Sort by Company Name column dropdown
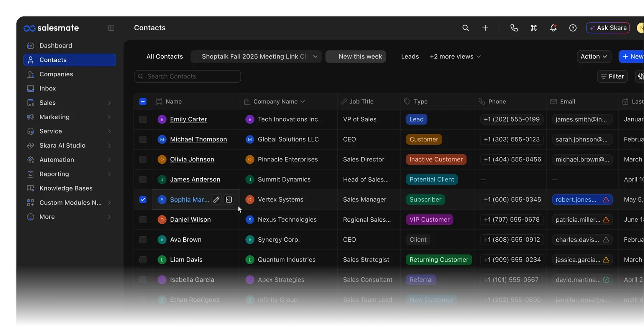 [303, 102]
